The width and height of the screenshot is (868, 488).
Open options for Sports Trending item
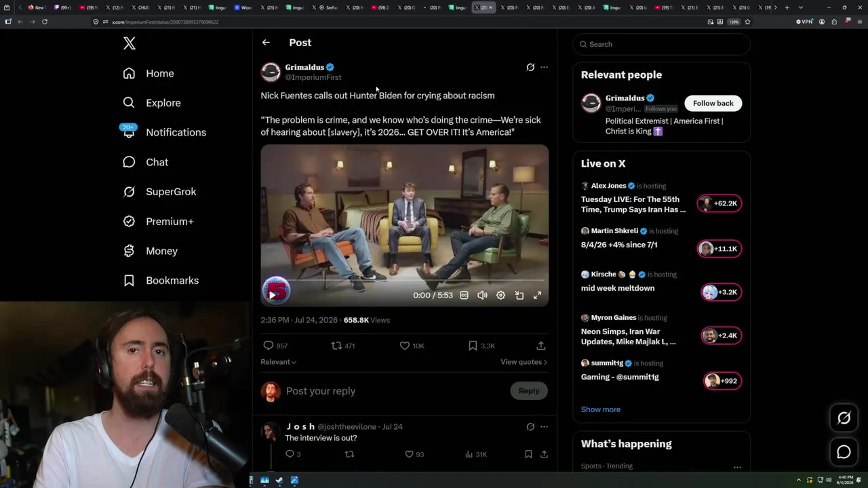click(x=737, y=467)
